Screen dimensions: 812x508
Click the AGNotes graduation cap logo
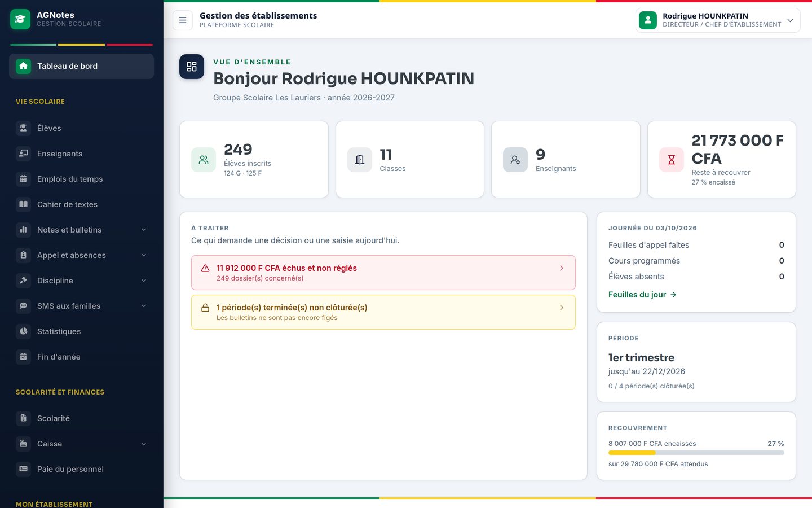coord(20,19)
